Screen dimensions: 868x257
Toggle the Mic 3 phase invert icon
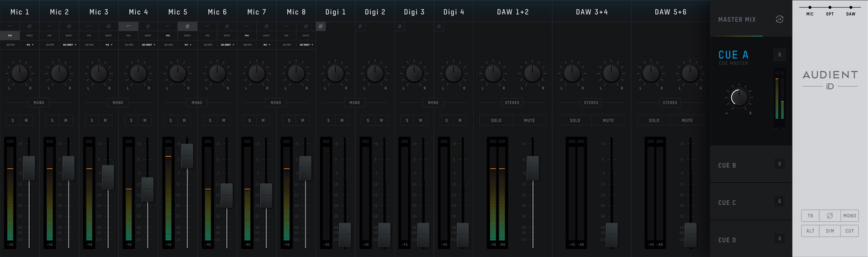click(109, 27)
